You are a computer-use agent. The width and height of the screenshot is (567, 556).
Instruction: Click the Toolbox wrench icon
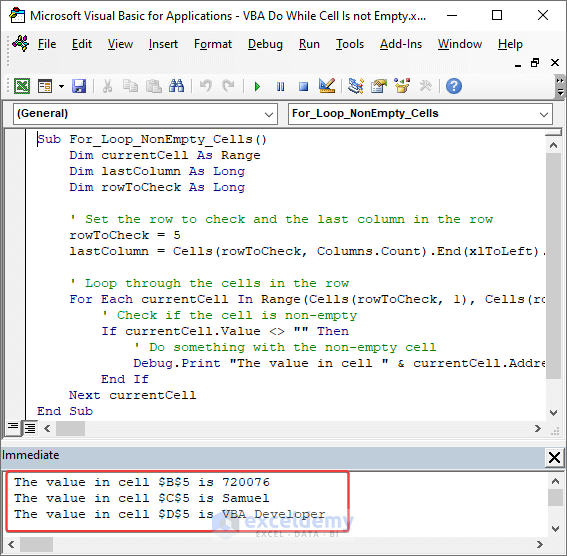click(x=425, y=86)
